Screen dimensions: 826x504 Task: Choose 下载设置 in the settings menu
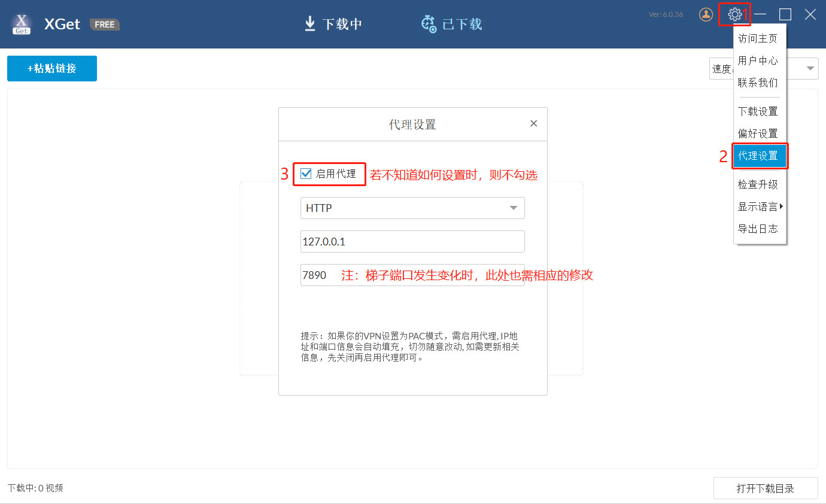758,111
